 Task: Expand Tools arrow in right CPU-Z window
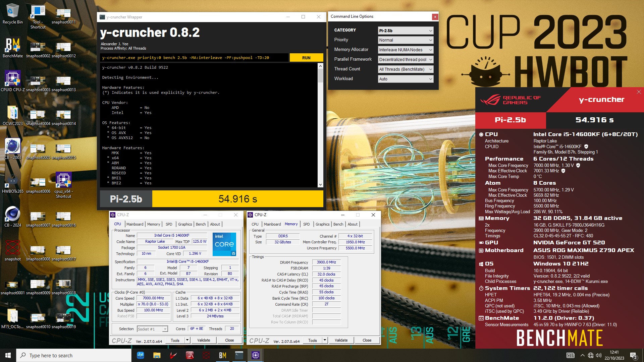tap(325, 340)
